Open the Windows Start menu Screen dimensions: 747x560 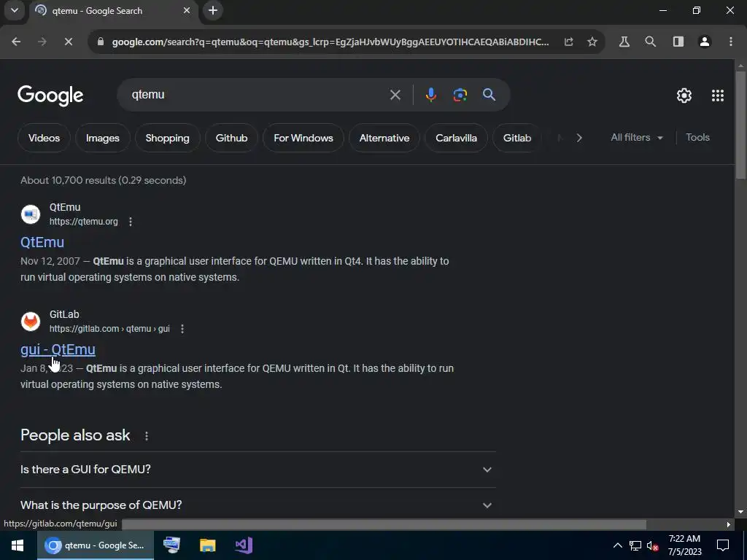click(18, 545)
